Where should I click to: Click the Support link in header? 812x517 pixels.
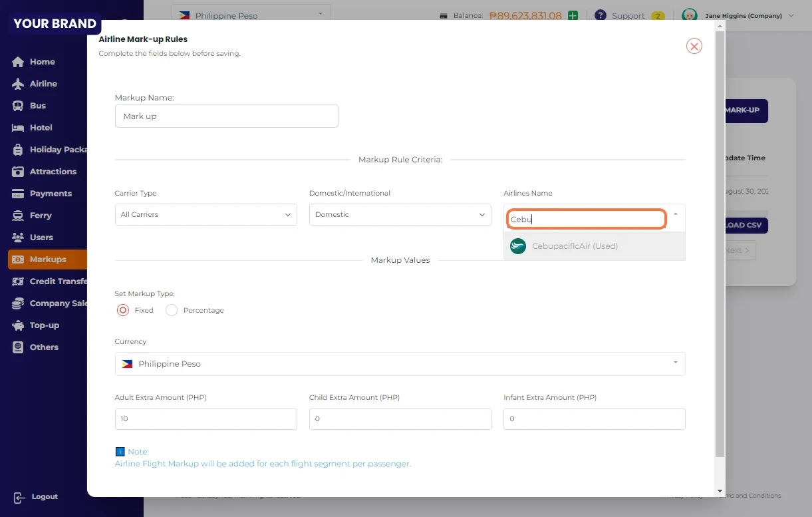click(x=627, y=15)
